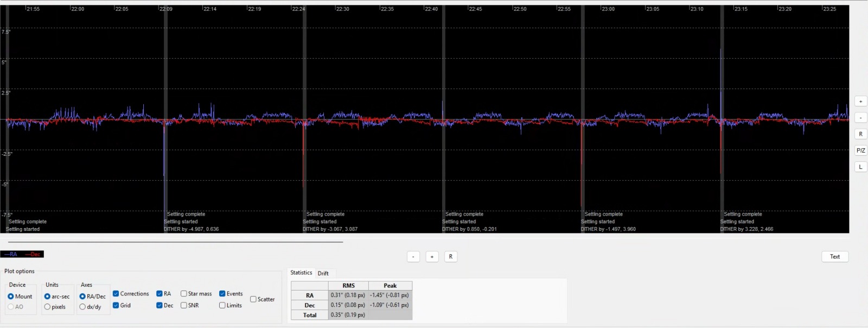The image size is (868, 328).
Task: Click the Text button
Action: tap(835, 257)
